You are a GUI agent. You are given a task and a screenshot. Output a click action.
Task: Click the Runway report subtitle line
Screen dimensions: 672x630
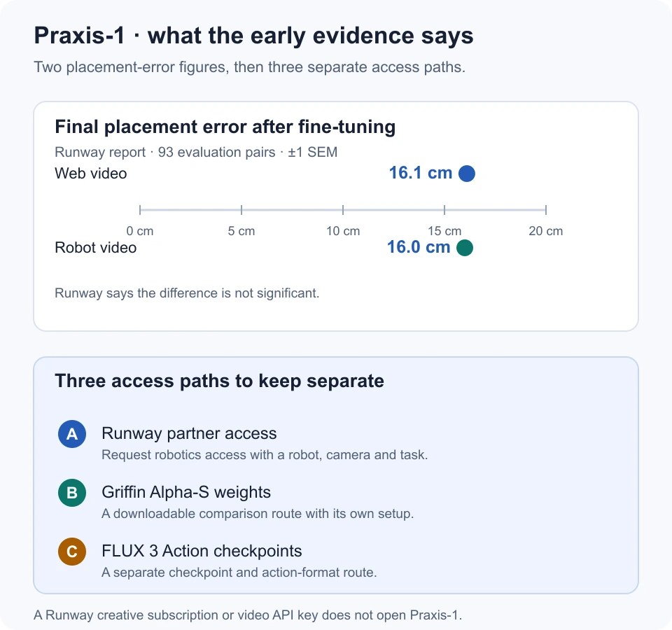pyautogui.click(x=196, y=152)
